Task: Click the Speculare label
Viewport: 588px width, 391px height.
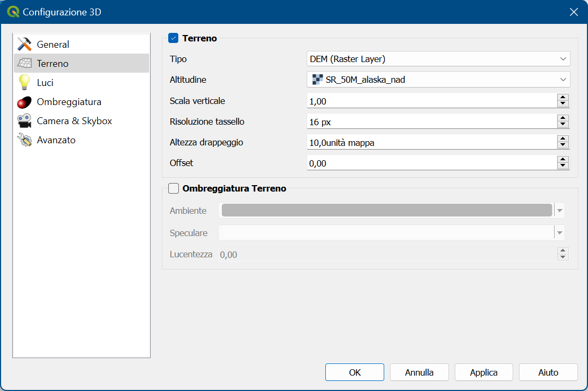Action: [188, 233]
